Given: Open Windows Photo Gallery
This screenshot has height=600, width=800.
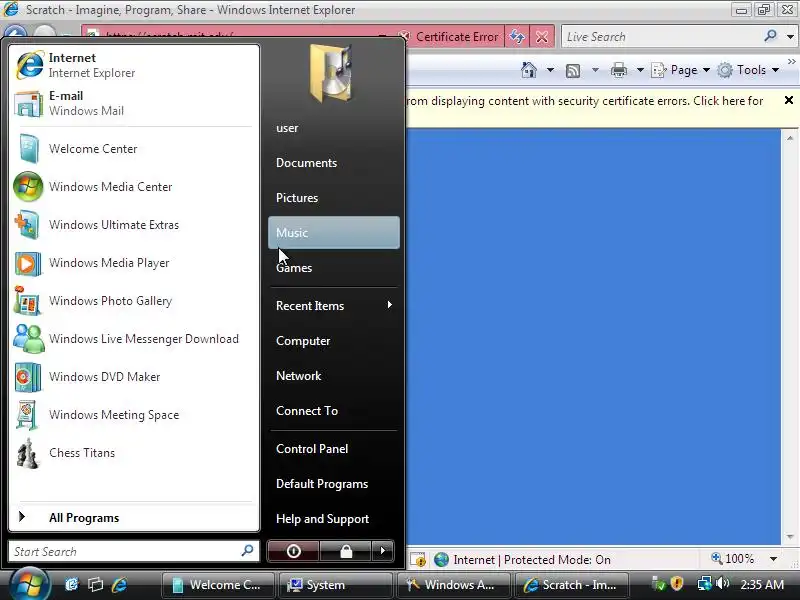Looking at the screenshot, I should (134, 301).
